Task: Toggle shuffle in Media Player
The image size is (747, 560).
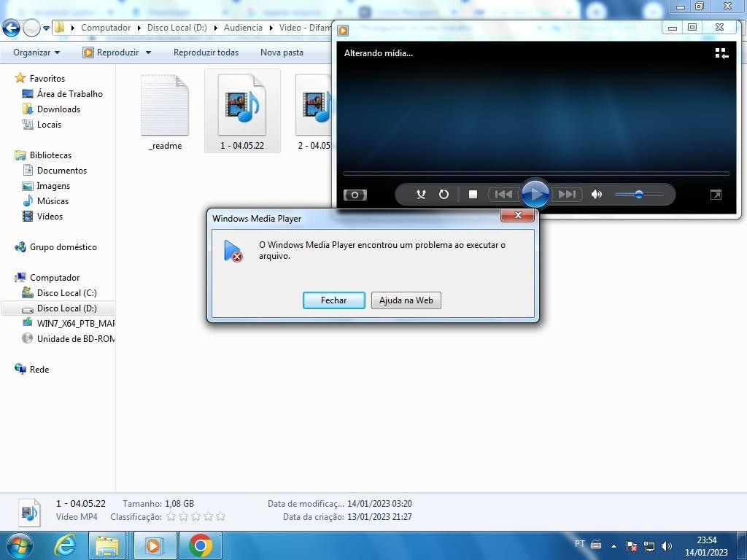Action: coord(421,194)
